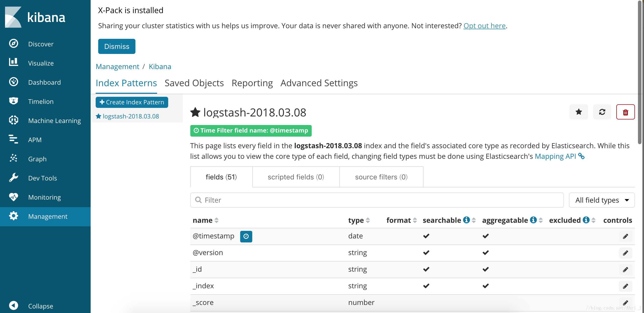Click the Kibana logo
Image resolution: width=644 pixels, height=313 pixels.
(35, 17)
